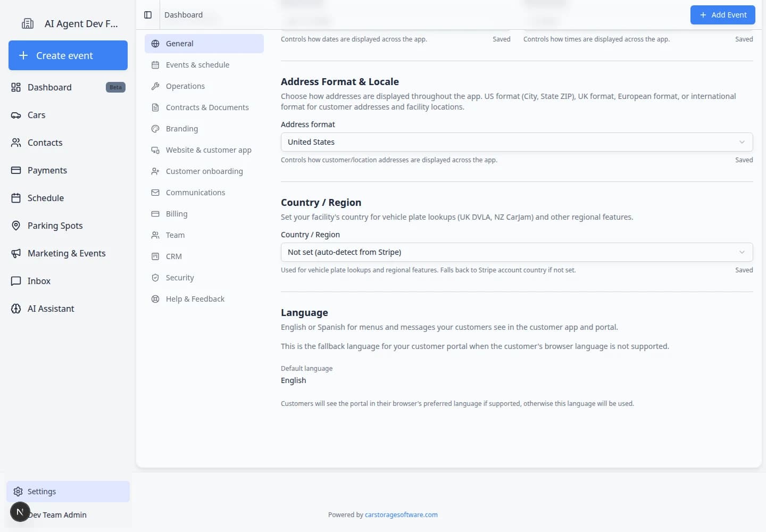Open the Address format dropdown
The image size is (766, 532).
point(517,142)
